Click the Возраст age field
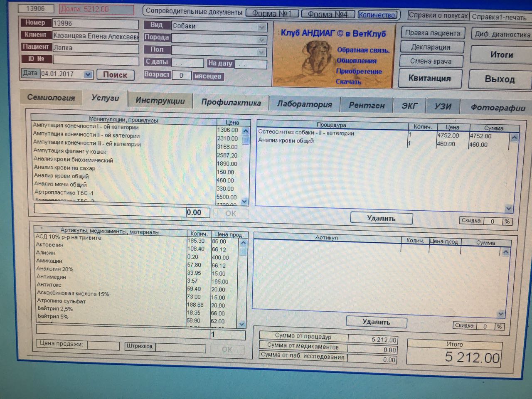Screen dimensions: 532x399 click(181, 76)
